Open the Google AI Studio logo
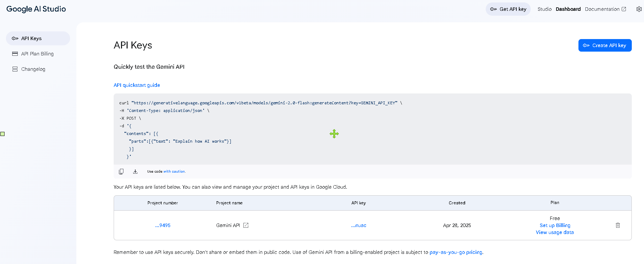The width and height of the screenshot is (644, 264). tap(36, 9)
